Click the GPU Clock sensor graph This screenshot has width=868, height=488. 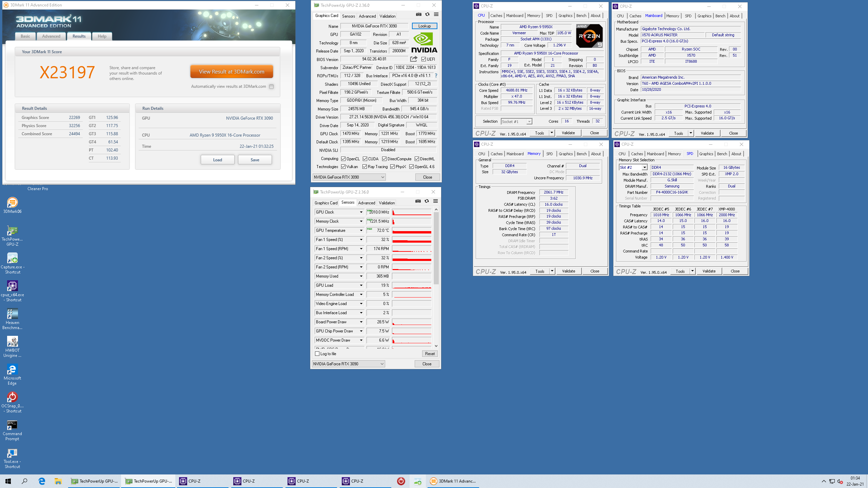(412, 212)
